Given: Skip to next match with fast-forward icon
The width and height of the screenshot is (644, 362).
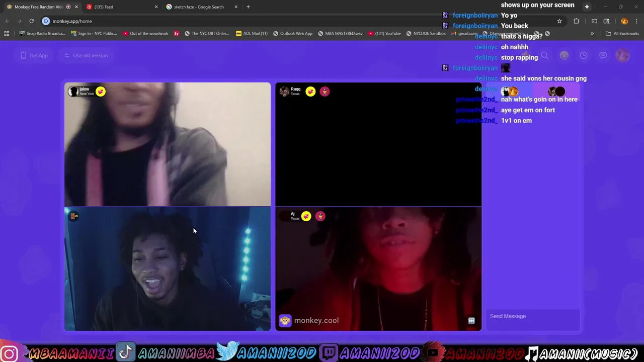Looking at the screenshot, I should pyautogui.click(x=471, y=321).
